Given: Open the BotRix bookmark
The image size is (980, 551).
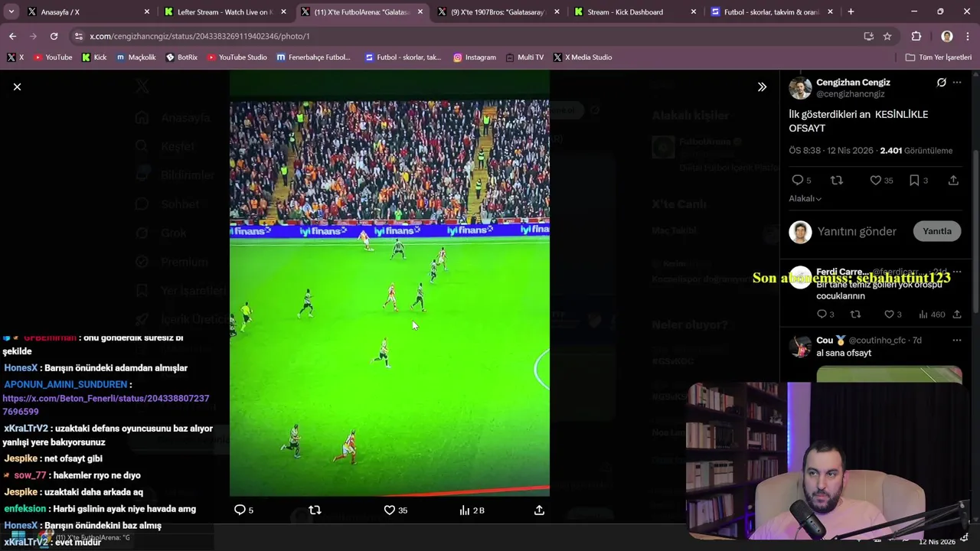Looking at the screenshot, I should [181, 57].
